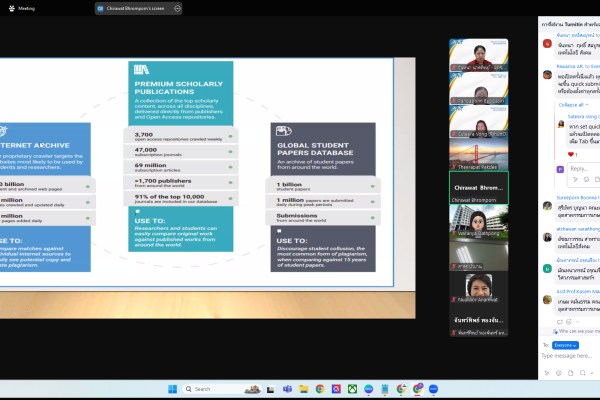600x400 pixels.
Task: Open emoji picker for the main message box
Action: pyautogui.click(x=559, y=373)
